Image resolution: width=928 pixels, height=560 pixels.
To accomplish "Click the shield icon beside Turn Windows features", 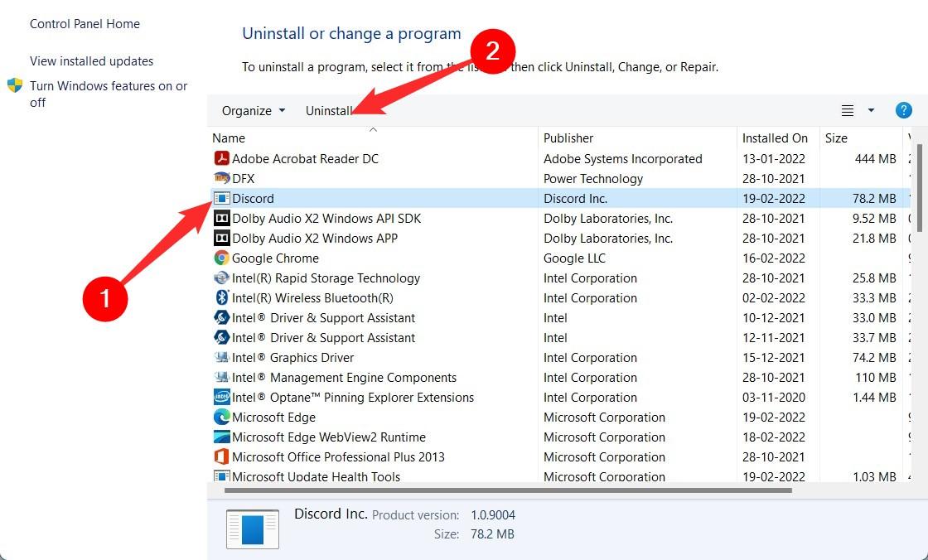I will 15,85.
